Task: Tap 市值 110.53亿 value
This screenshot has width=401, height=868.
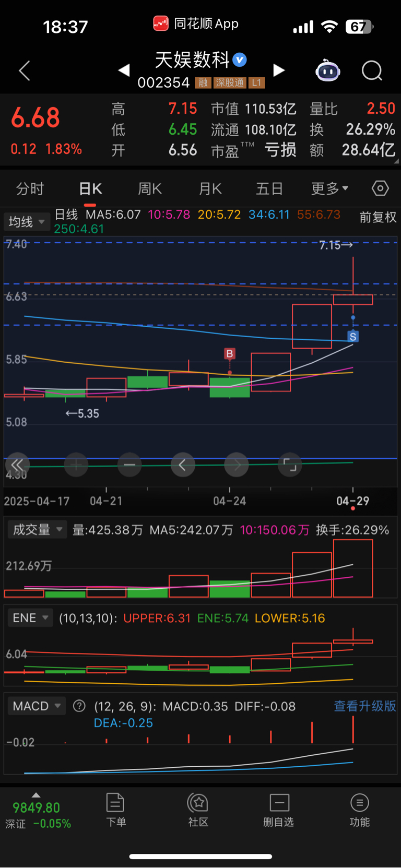Action: (270, 109)
